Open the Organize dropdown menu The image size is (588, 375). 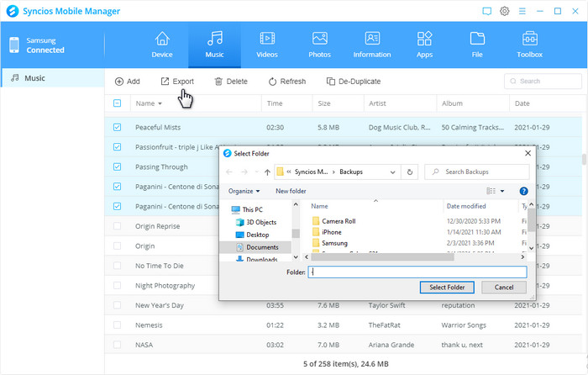coord(244,191)
